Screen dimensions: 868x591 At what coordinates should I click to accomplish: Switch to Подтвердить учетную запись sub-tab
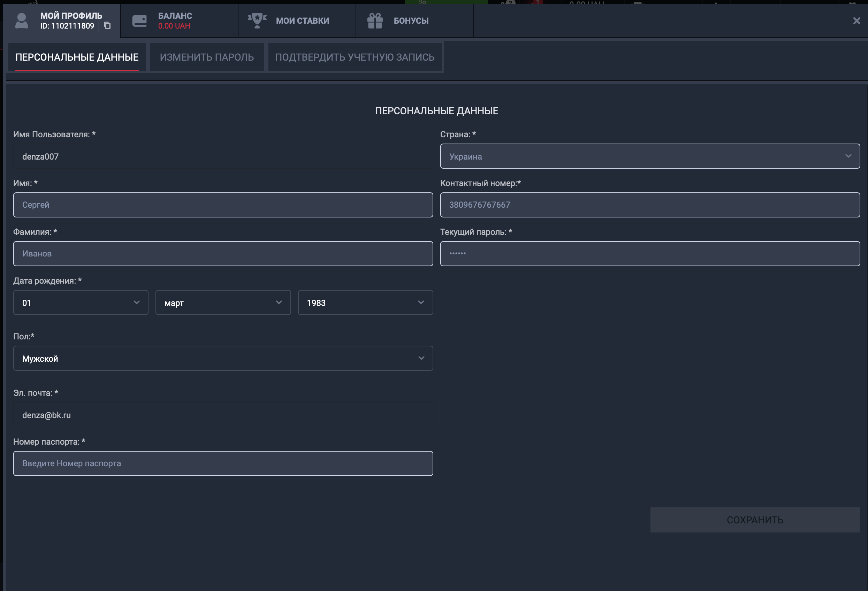click(x=355, y=57)
